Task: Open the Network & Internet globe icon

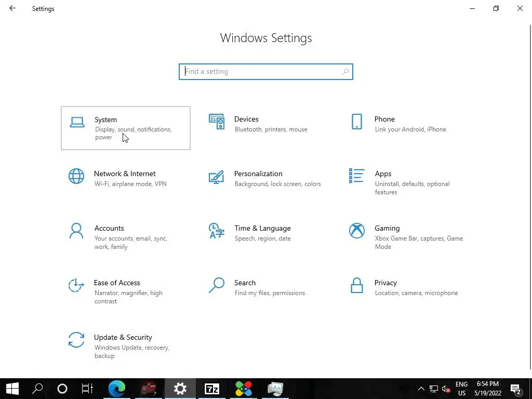Action: [x=76, y=176]
